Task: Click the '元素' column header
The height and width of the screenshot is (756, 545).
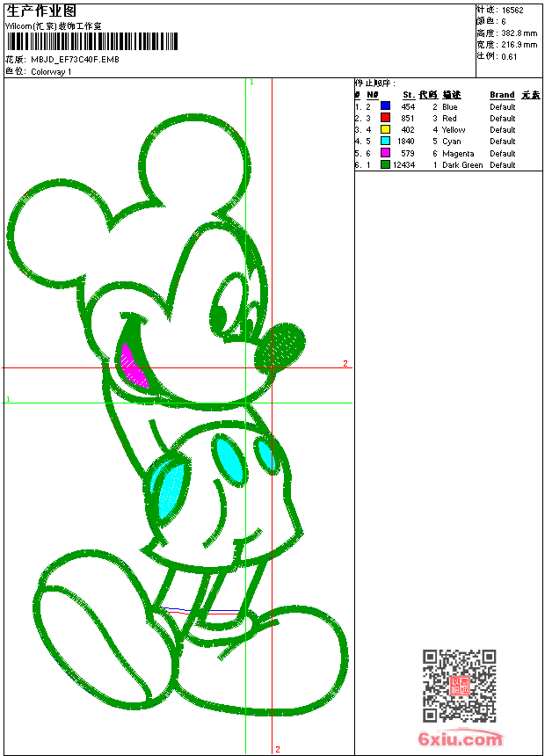Action: 531,95
